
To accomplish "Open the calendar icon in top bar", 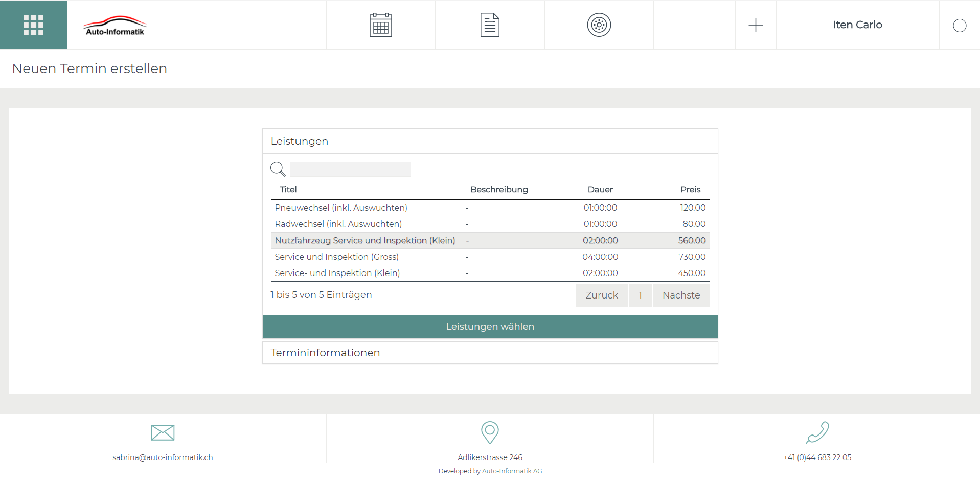I will (381, 25).
